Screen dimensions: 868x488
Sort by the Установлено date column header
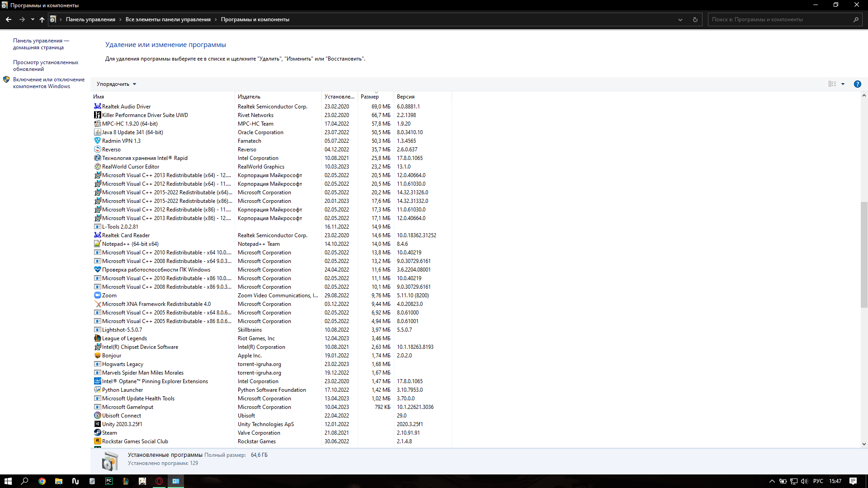(x=340, y=97)
